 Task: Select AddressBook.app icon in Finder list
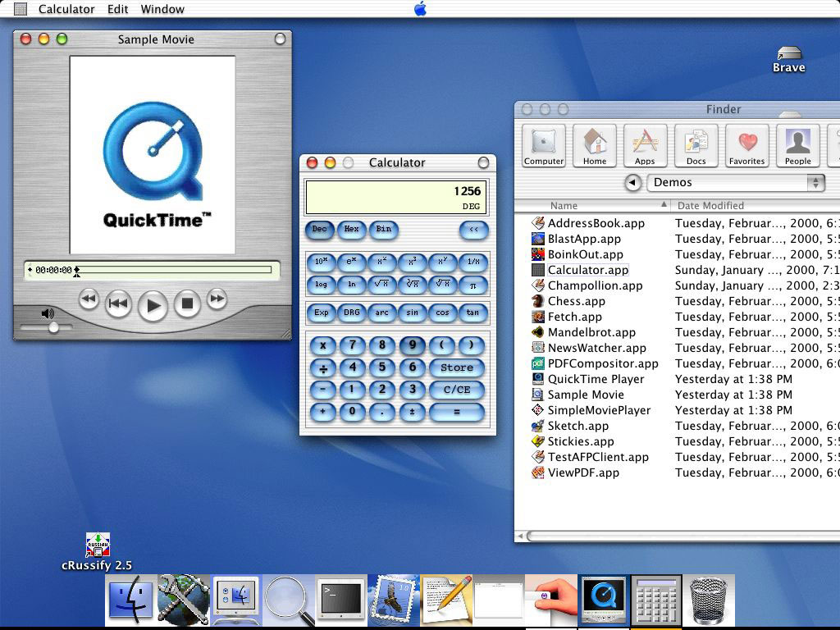[x=538, y=223]
